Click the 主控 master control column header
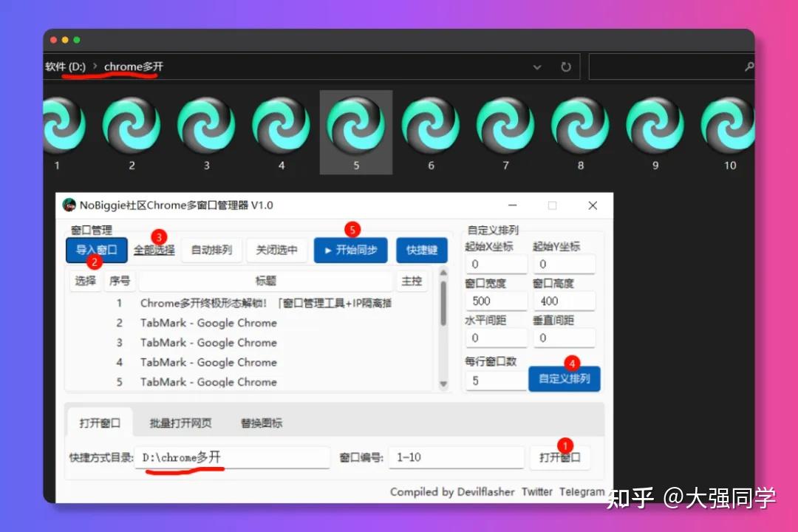Viewport: 798px width, 532px height. point(412,281)
